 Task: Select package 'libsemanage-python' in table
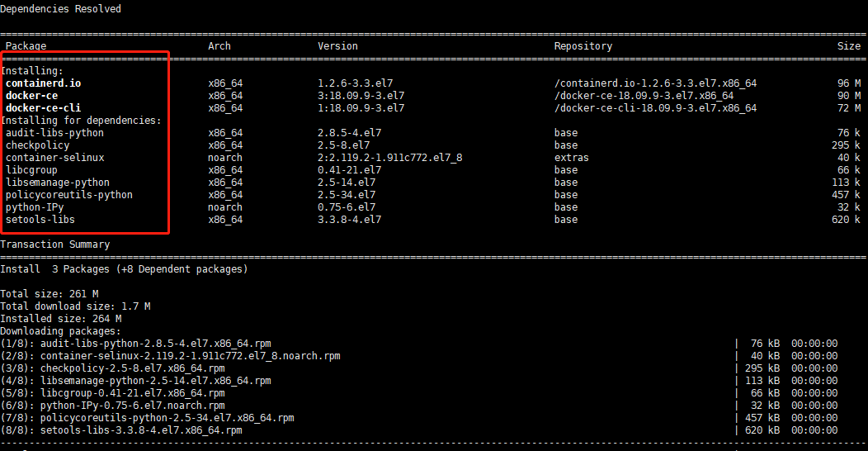pyautogui.click(x=58, y=183)
